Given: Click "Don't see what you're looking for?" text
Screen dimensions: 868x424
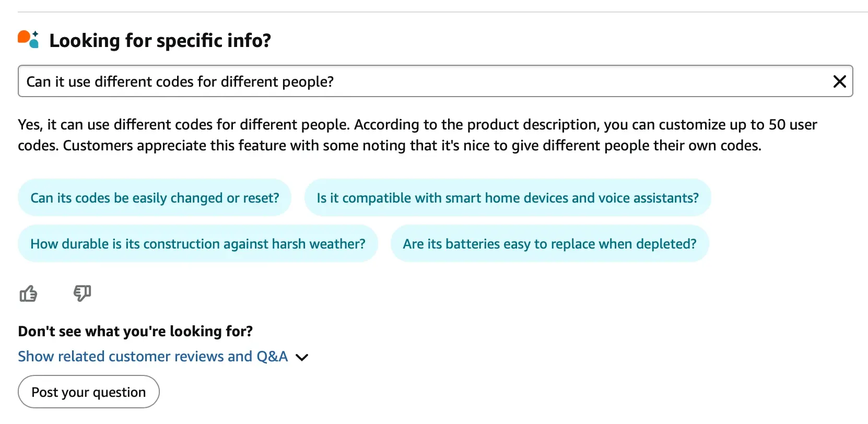Looking at the screenshot, I should coord(135,332).
